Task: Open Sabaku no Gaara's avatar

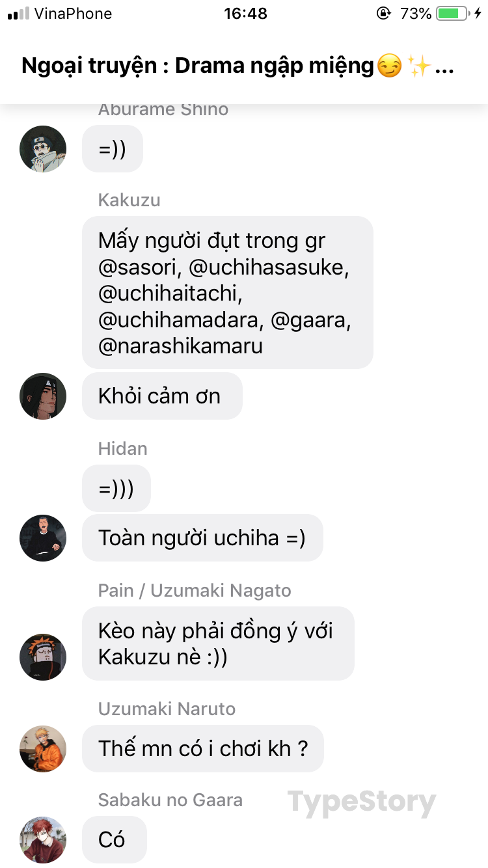Action: point(43,840)
